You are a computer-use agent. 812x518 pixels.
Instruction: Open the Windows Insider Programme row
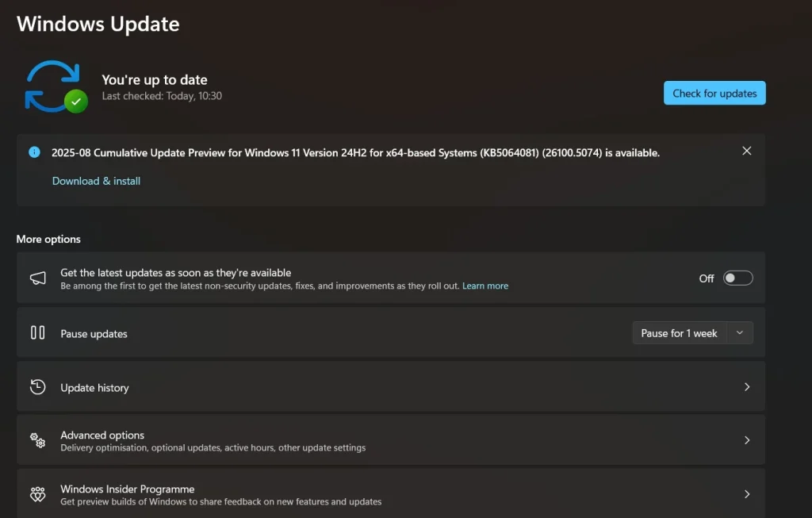tap(128, 489)
